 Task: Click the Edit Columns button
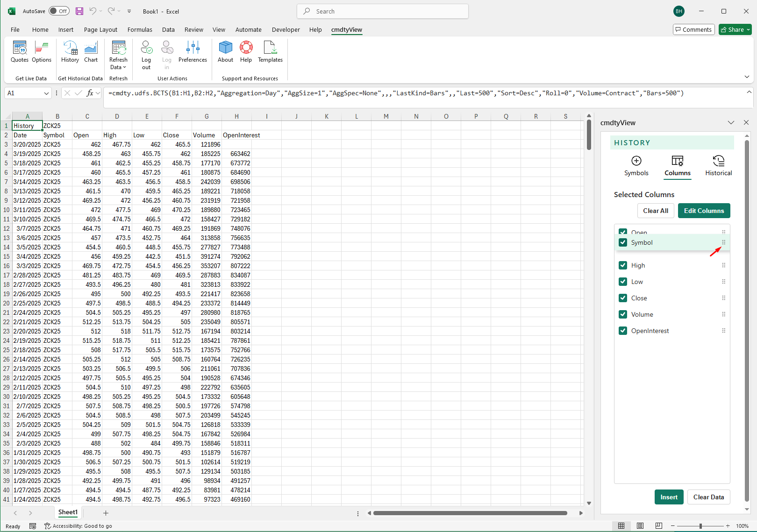click(x=704, y=211)
